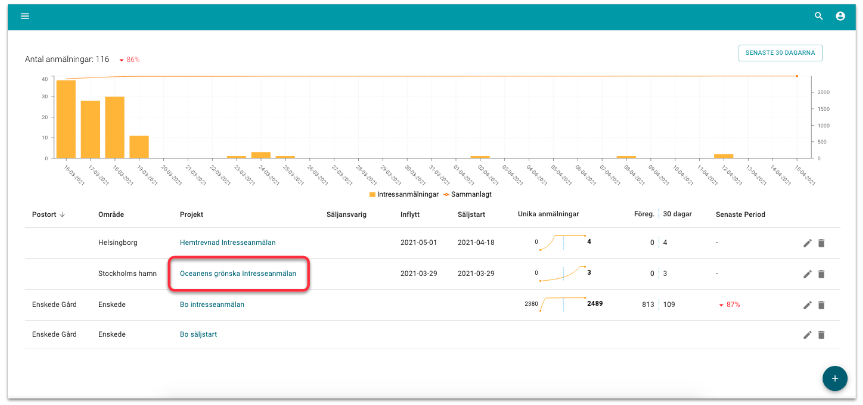The width and height of the screenshot is (863, 405).
Task: Delete the Hemtrevnad Intresseanmälan row
Action: [821, 243]
